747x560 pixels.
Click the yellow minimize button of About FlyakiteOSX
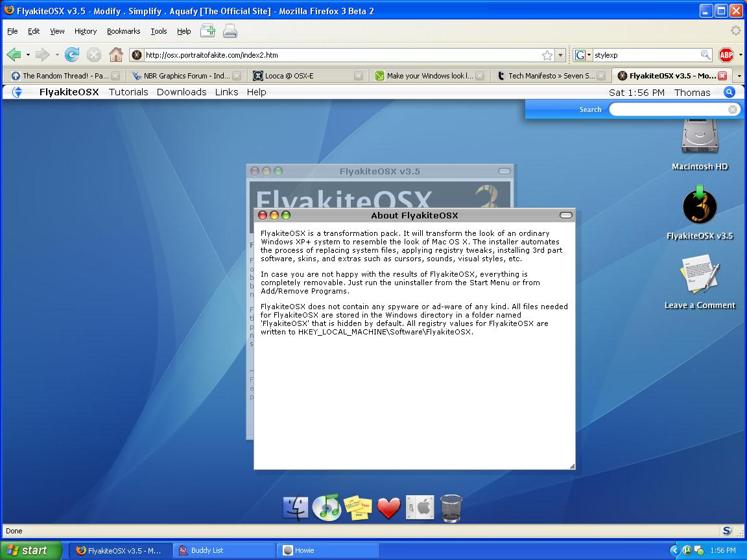tap(274, 215)
